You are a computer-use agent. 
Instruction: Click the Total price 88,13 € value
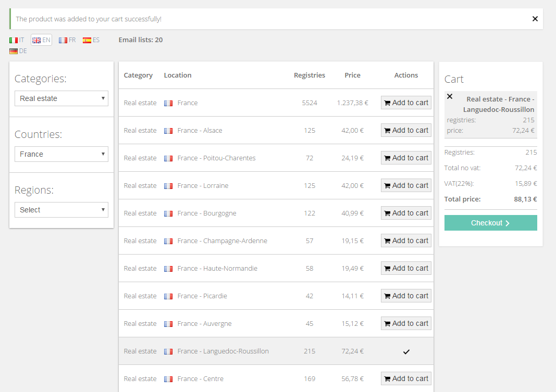(x=525, y=199)
